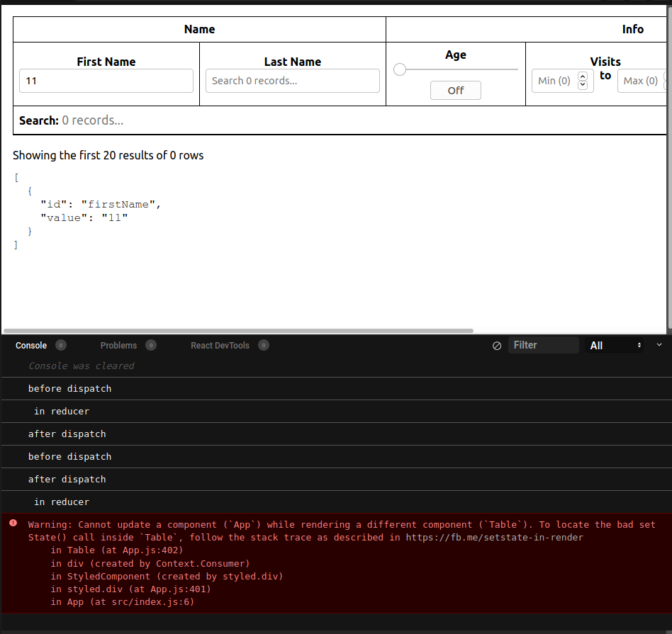The height and width of the screenshot is (634, 672).
Task: Click the vertical scrollbar of the preview pane
Action: pos(669,167)
